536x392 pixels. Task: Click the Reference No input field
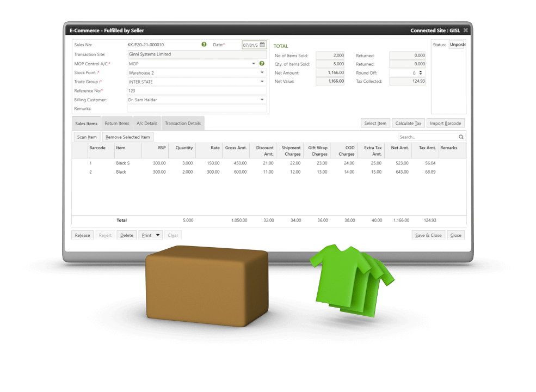(x=197, y=90)
